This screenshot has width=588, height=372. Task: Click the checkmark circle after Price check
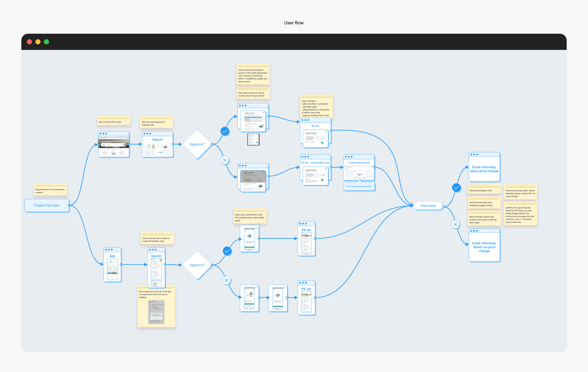(456, 188)
